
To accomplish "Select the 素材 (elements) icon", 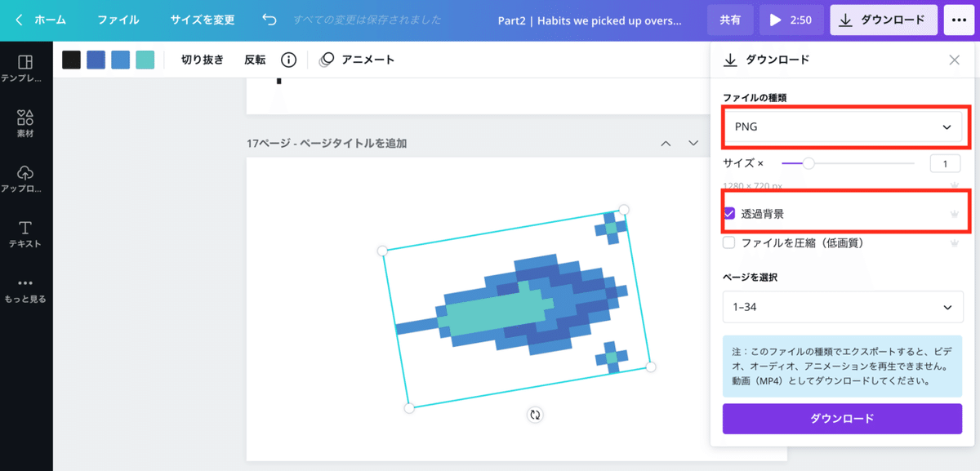I will (25, 121).
